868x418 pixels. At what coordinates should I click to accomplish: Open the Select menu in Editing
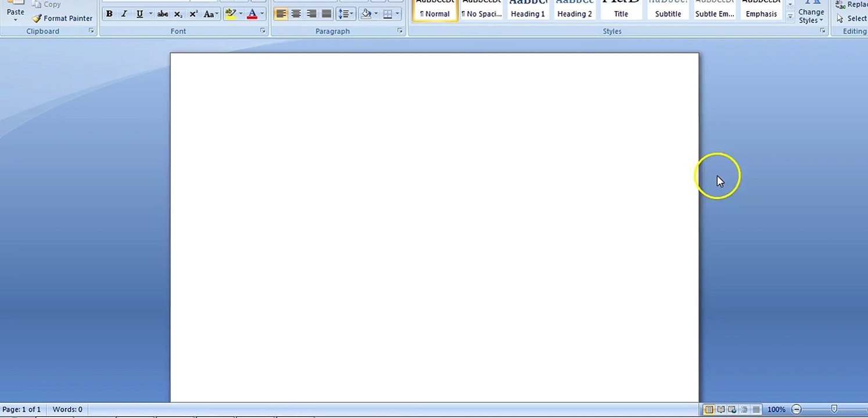coord(852,19)
